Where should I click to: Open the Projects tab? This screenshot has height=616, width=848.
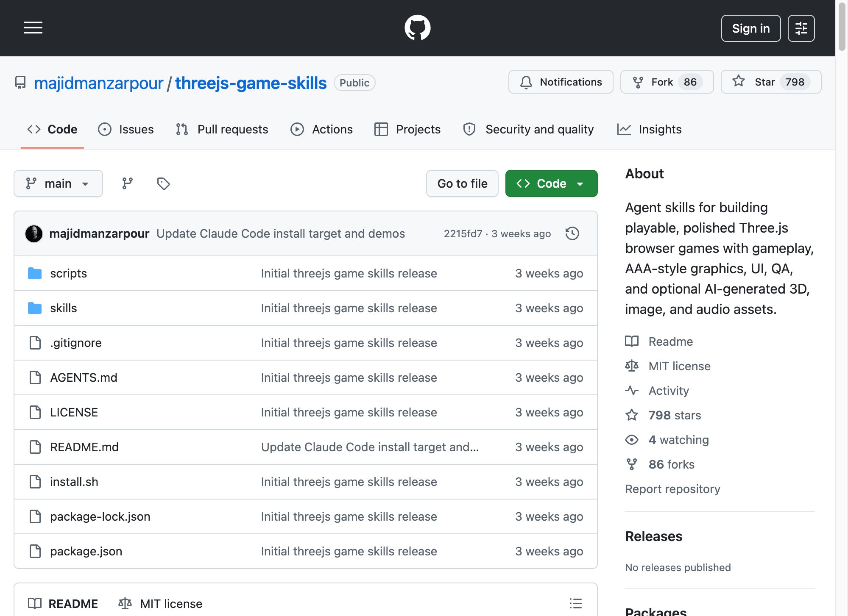407,129
